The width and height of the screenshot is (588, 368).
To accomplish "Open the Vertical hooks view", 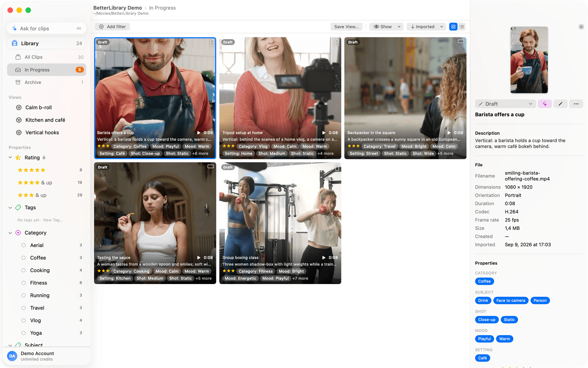I will 42,133.
